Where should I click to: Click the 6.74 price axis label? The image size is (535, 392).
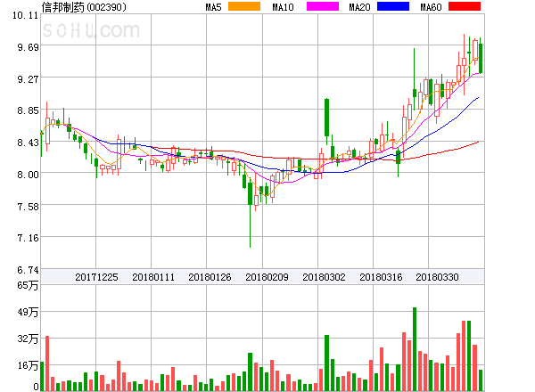click(29, 270)
